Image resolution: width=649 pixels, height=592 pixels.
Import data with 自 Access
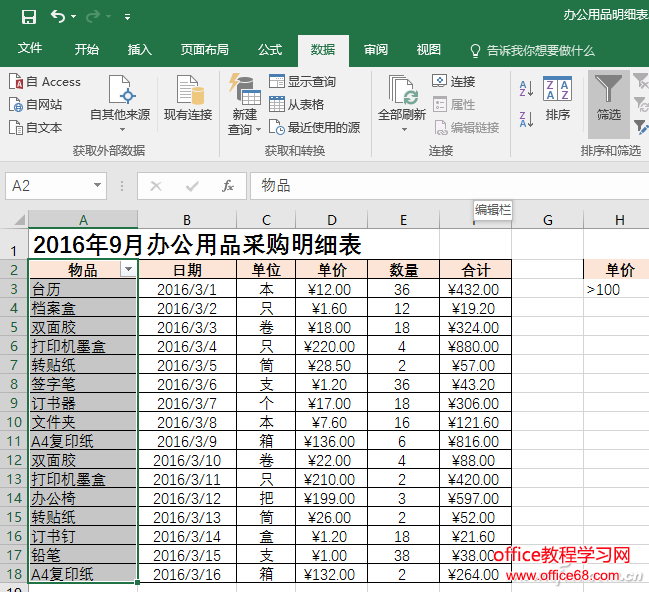click(x=45, y=82)
